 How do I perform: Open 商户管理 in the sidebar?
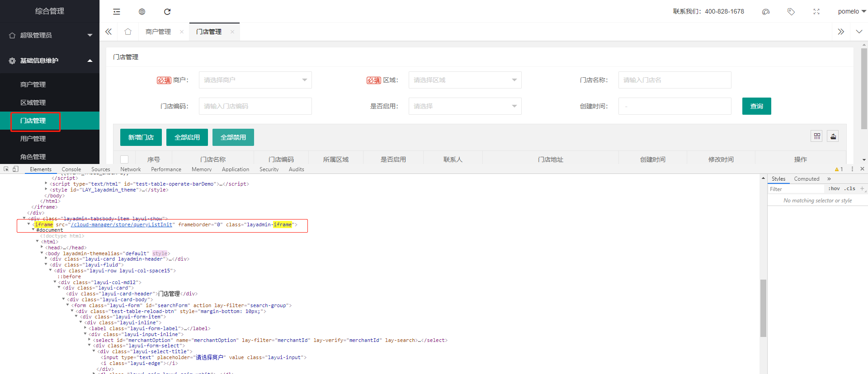pyautogui.click(x=33, y=84)
